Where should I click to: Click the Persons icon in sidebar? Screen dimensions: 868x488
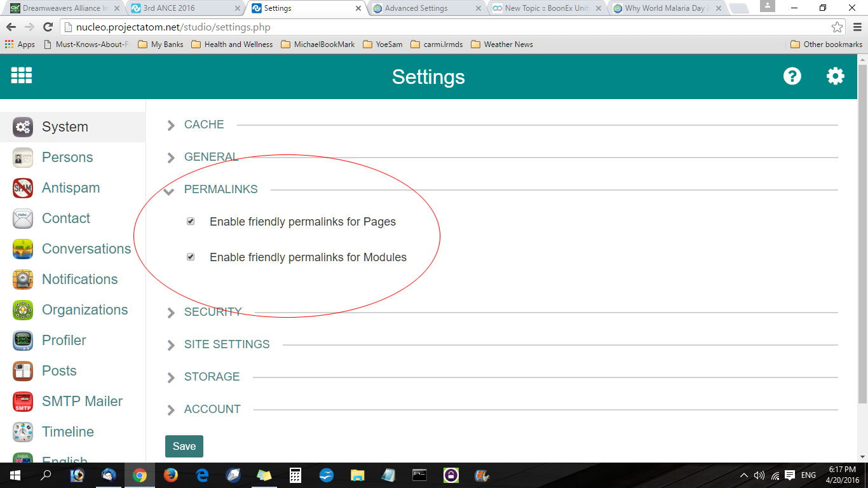(x=23, y=158)
